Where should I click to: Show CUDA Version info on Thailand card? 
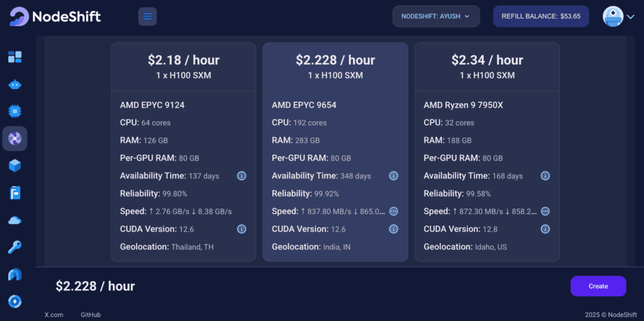(x=241, y=229)
